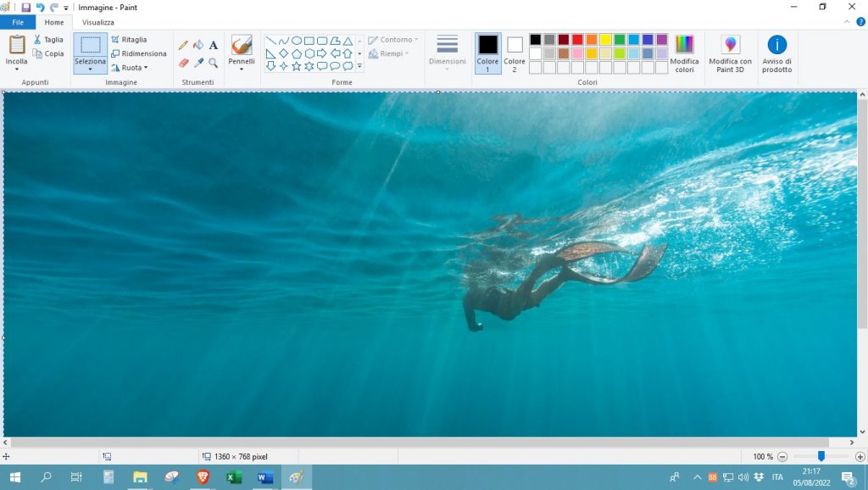Open Microsoft Word from the taskbar

pos(264,477)
